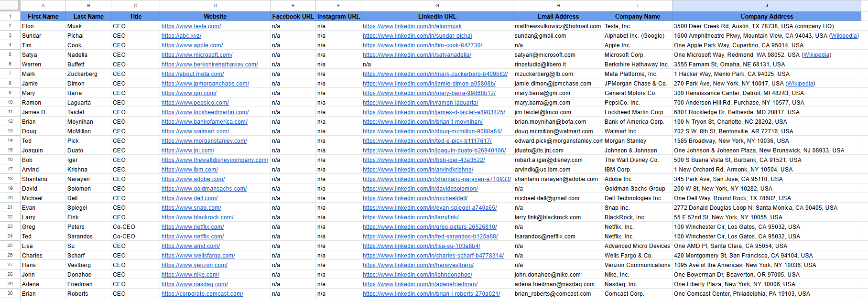Click the Facebook URL header cell
This screenshot has width=868, height=301.
click(x=293, y=16)
